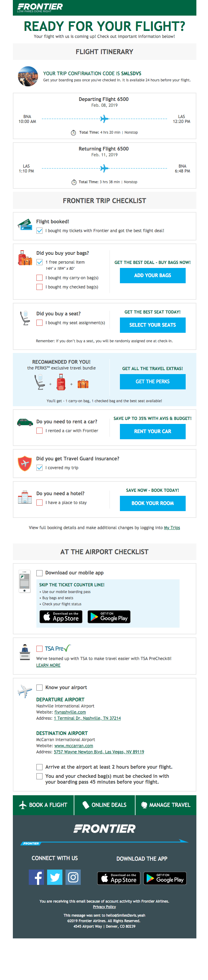Open the My Trips link

(172, 528)
